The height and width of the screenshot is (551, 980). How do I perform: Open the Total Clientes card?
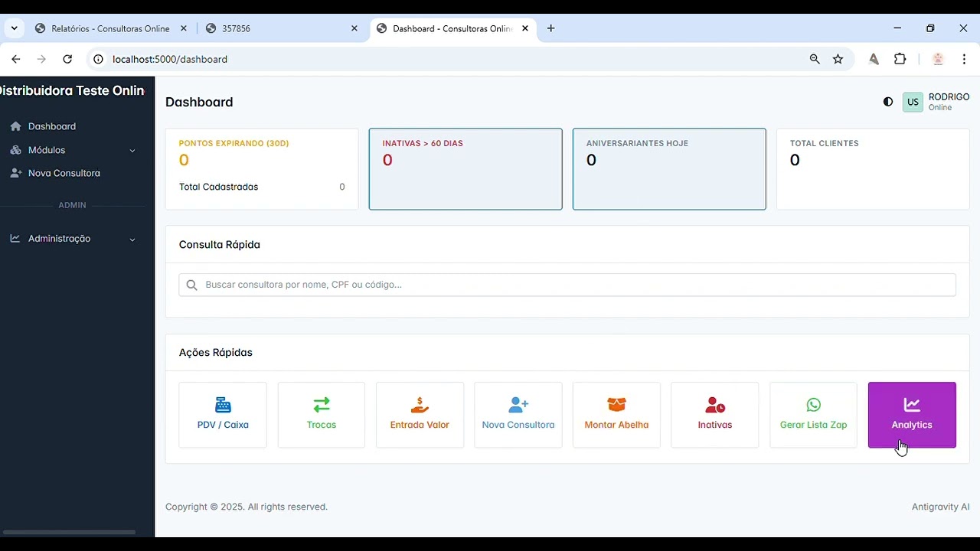tap(873, 169)
